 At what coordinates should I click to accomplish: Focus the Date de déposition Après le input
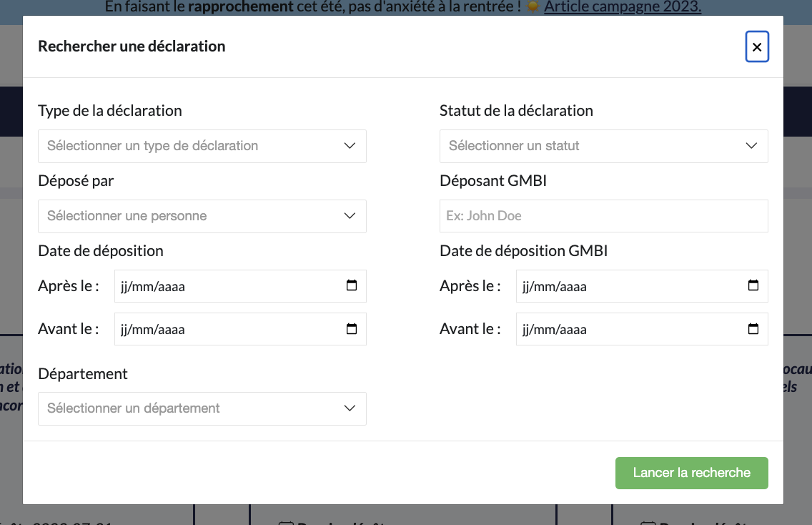coord(214,286)
